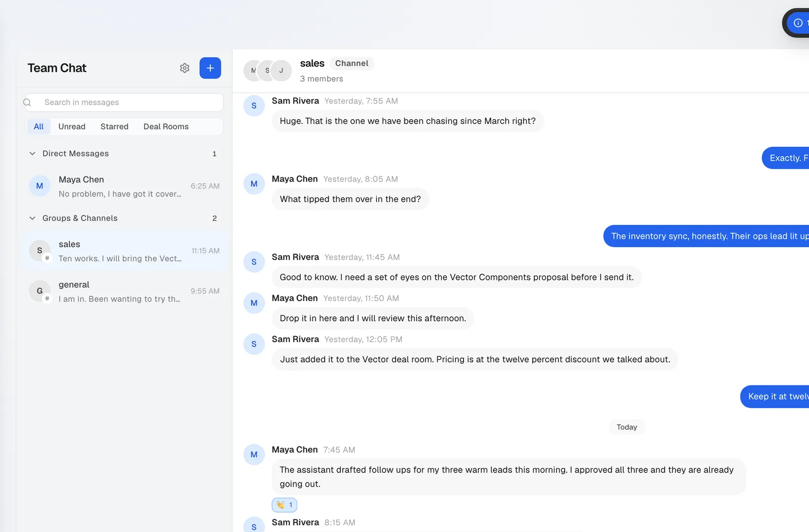Image resolution: width=809 pixels, height=532 pixels.
Task: Click 'Yesterday, 12:05 PM' timestamp
Action: point(363,340)
